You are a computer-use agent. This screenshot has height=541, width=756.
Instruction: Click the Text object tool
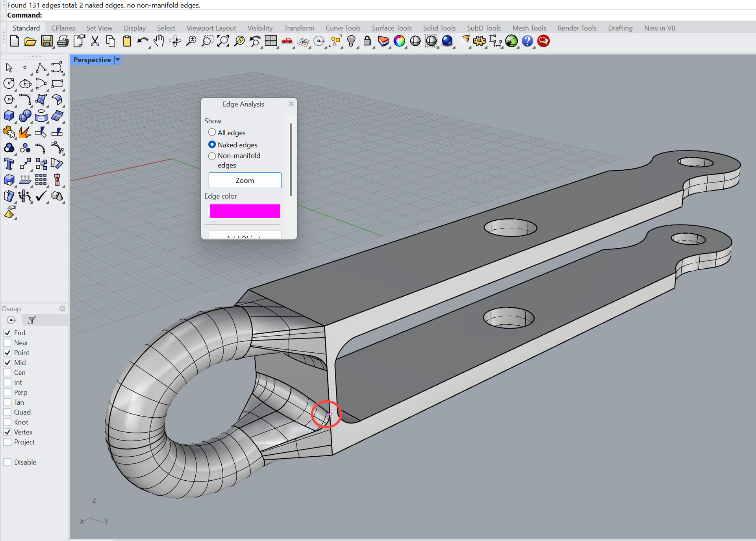tap(9, 164)
